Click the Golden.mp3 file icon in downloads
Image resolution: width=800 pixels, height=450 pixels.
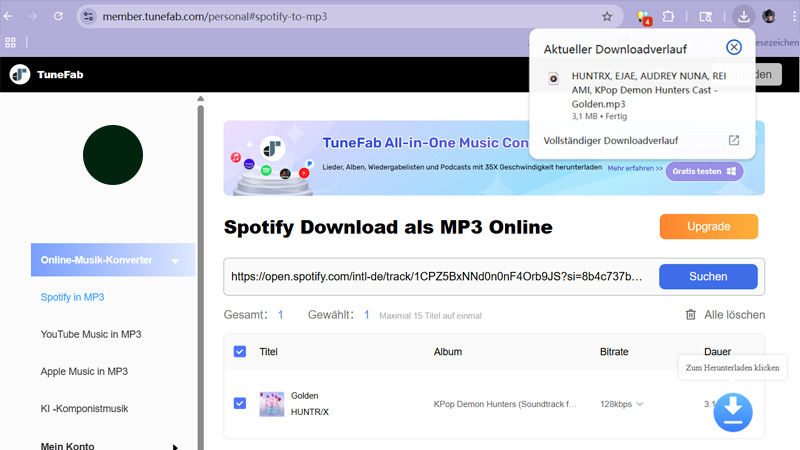click(553, 78)
